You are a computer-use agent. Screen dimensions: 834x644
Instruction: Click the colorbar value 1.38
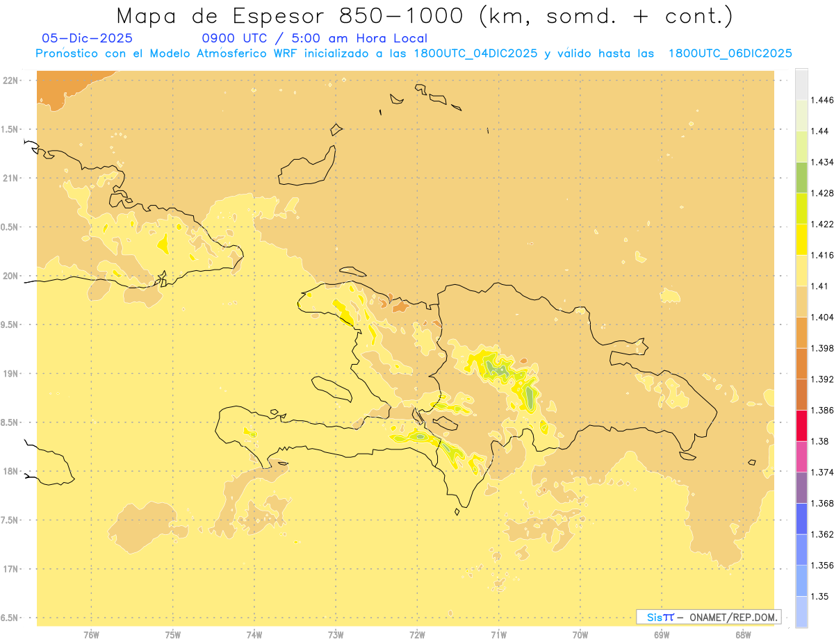click(x=821, y=441)
